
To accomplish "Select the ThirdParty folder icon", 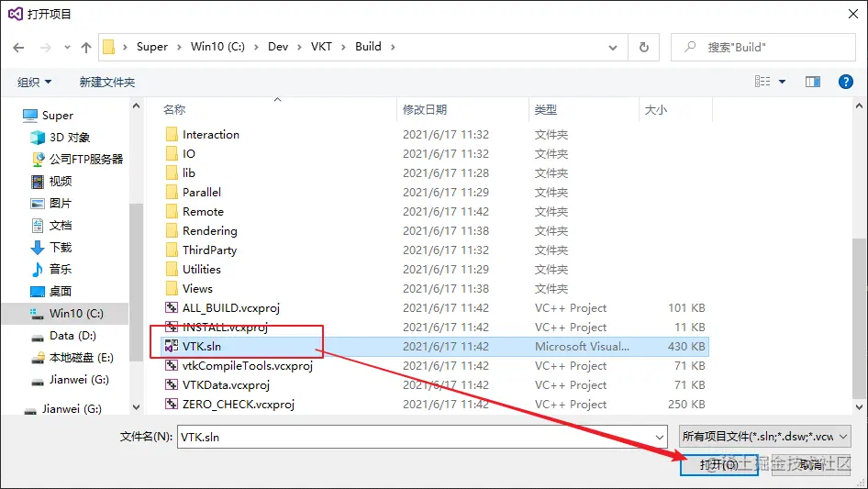I will pos(172,250).
